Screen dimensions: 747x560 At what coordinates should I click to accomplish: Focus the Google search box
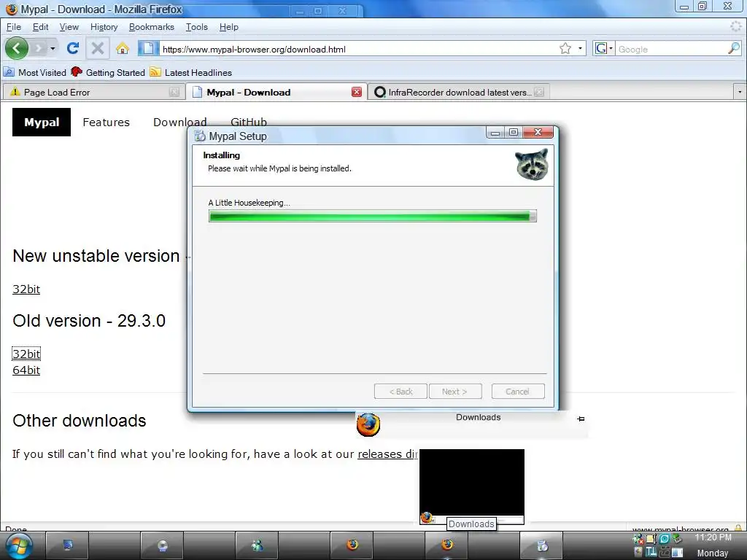(671, 49)
